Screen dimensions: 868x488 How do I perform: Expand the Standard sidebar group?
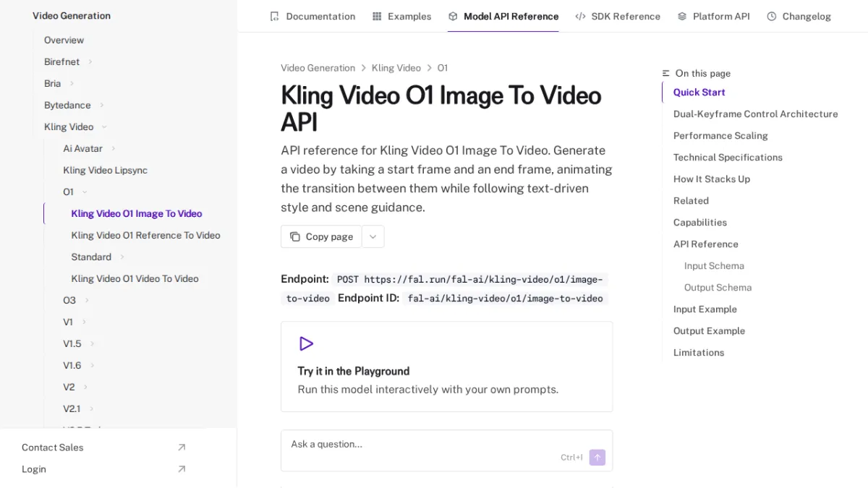tap(122, 257)
